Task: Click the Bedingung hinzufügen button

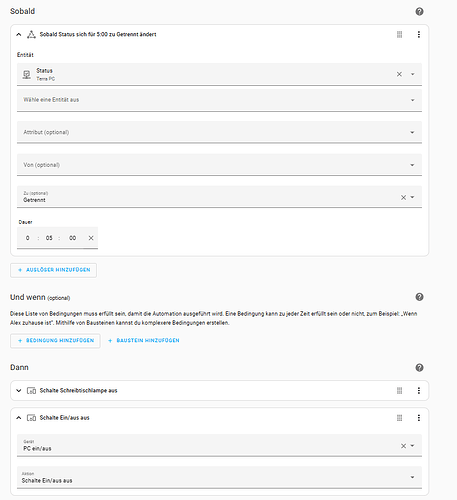Action: 55,341
